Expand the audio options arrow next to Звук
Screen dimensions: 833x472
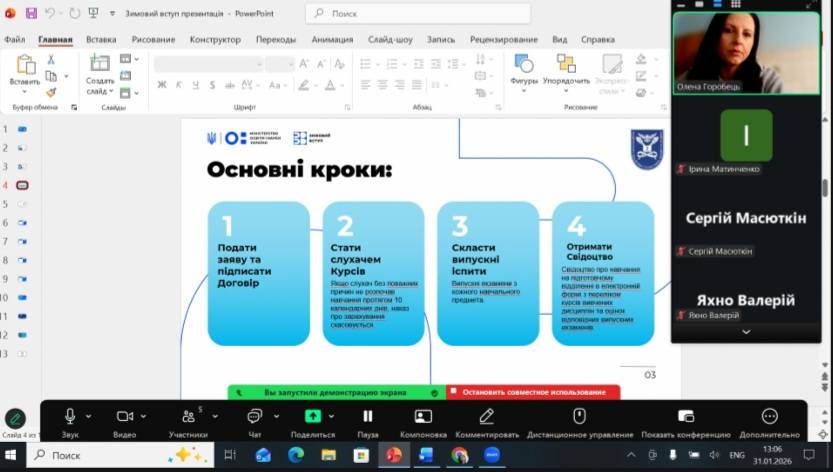click(x=89, y=416)
